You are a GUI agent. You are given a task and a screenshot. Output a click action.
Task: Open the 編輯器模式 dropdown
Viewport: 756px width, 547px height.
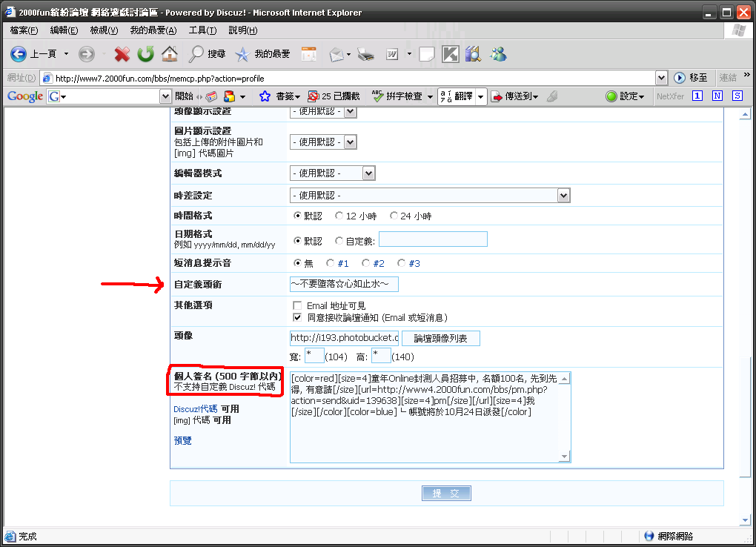click(368, 173)
